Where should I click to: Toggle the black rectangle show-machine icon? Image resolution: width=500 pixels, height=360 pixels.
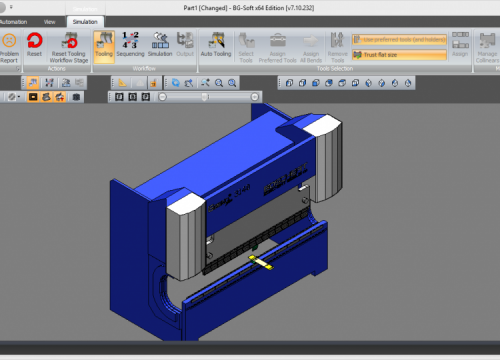coord(33,97)
